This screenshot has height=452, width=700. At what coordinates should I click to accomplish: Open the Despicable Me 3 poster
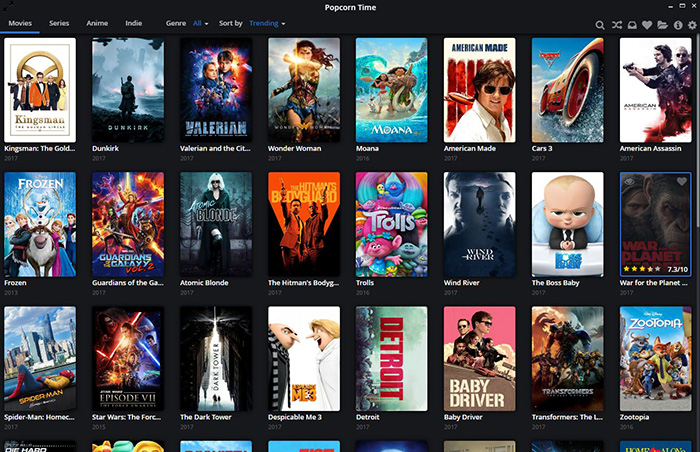pos(304,359)
